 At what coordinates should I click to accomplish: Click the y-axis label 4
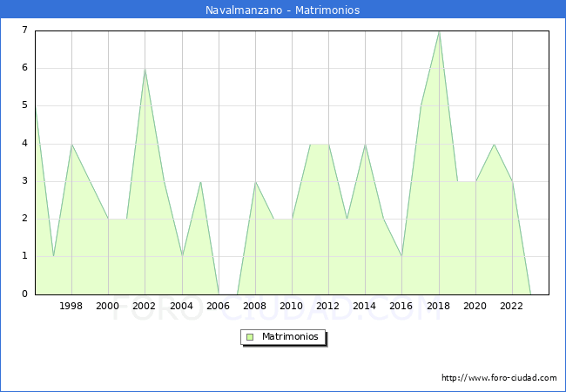(24, 144)
